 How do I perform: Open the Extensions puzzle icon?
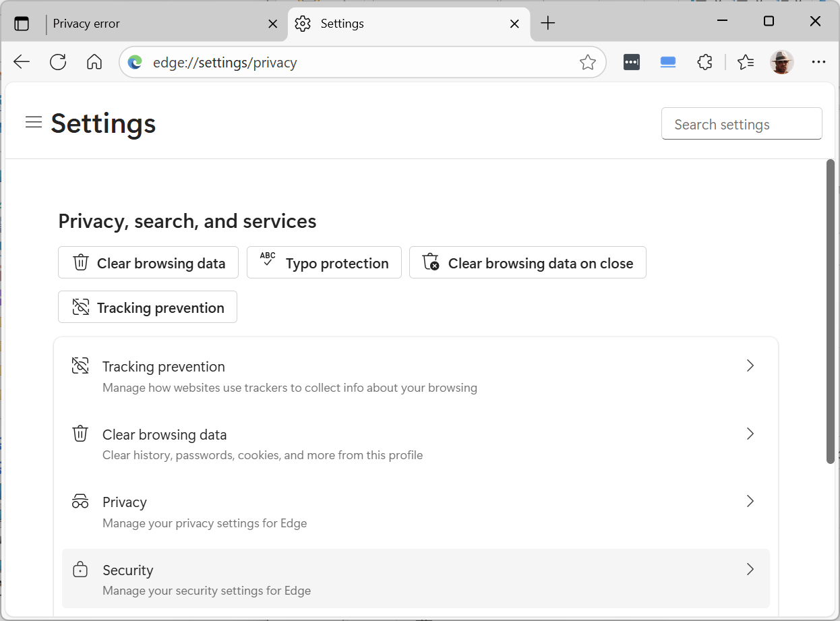(x=704, y=63)
